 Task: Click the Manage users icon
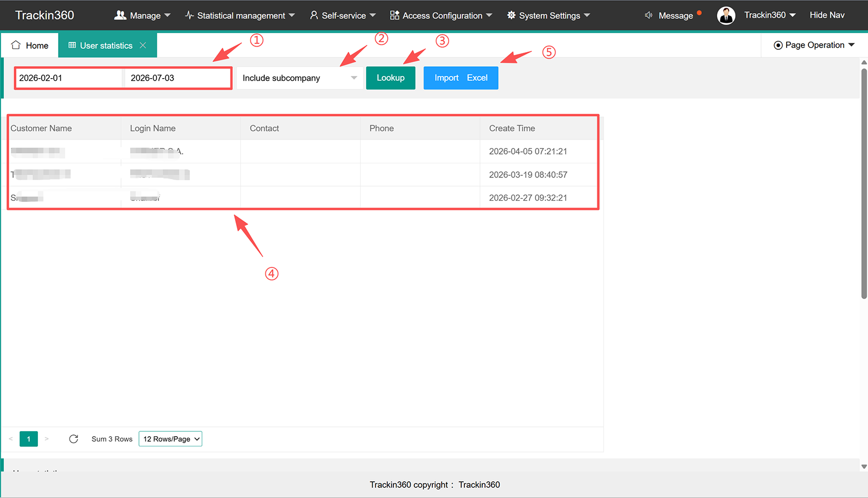(120, 15)
